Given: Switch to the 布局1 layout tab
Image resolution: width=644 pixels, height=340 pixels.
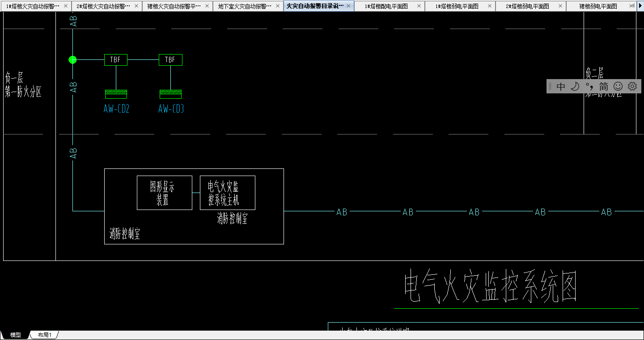Looking at the screenshot, I should tap(45, 335).
